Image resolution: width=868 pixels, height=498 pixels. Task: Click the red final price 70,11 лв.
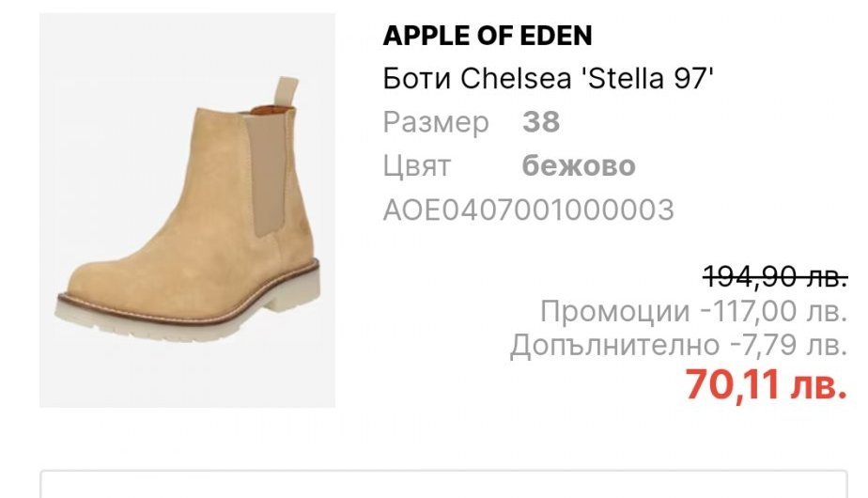click(x=767, y=384)
